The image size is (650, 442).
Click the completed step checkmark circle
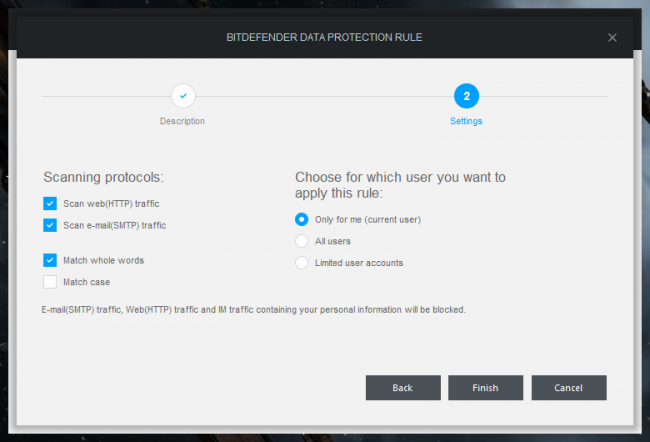pyautogui.click(x=183, y=96)
